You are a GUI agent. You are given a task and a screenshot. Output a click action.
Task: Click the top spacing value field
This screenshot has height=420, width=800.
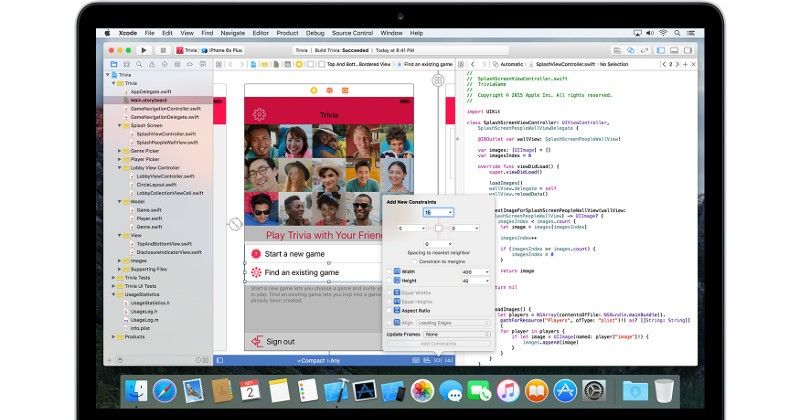tap(437, 213)
